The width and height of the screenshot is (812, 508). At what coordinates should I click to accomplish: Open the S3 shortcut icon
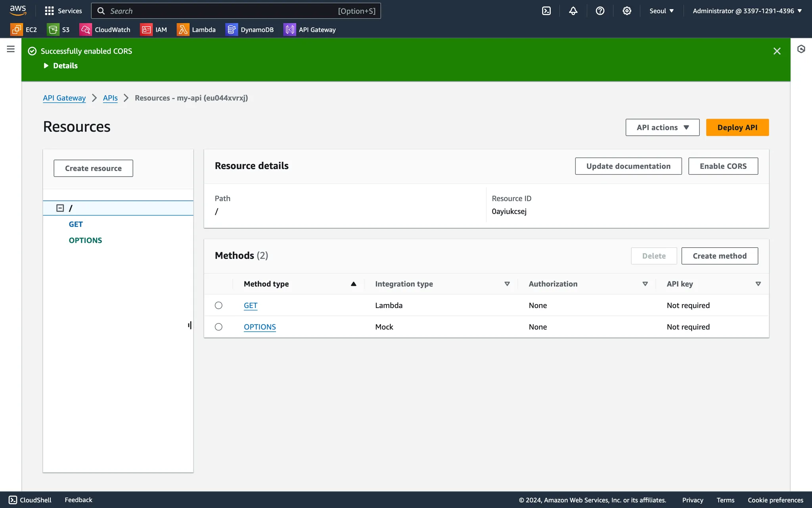pyautogui.click(x=53, y=30)
